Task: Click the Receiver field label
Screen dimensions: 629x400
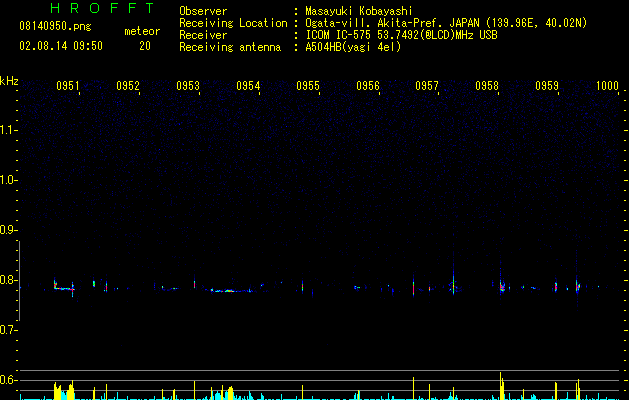Action: pyautogui.click(x=203, y=35)
